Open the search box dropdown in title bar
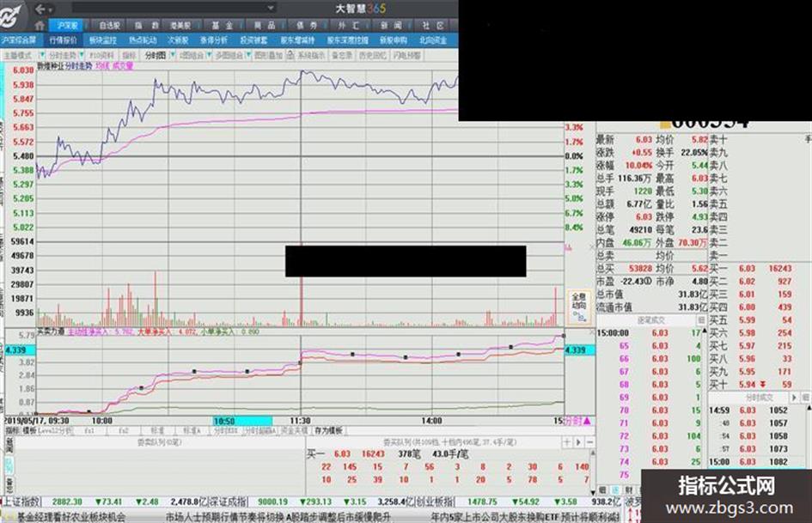 click(x=270, y=8)
